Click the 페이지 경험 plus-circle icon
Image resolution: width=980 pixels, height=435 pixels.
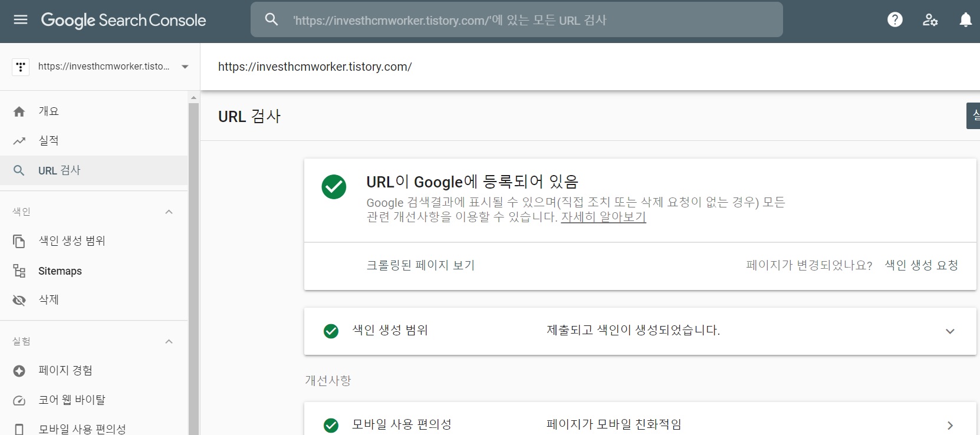(19, 371)
